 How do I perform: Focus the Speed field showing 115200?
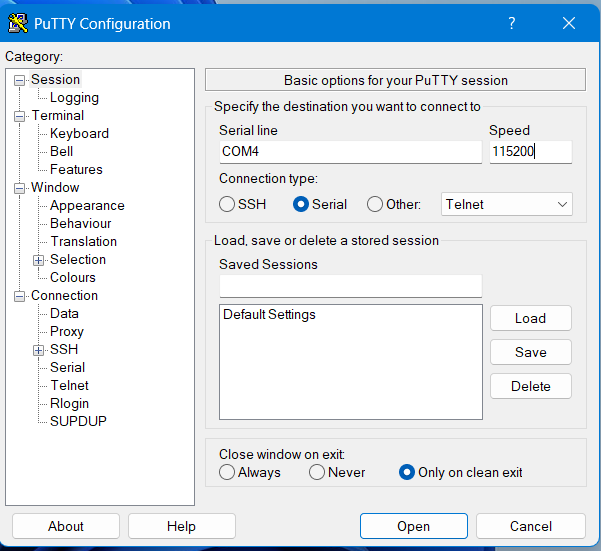530,152
